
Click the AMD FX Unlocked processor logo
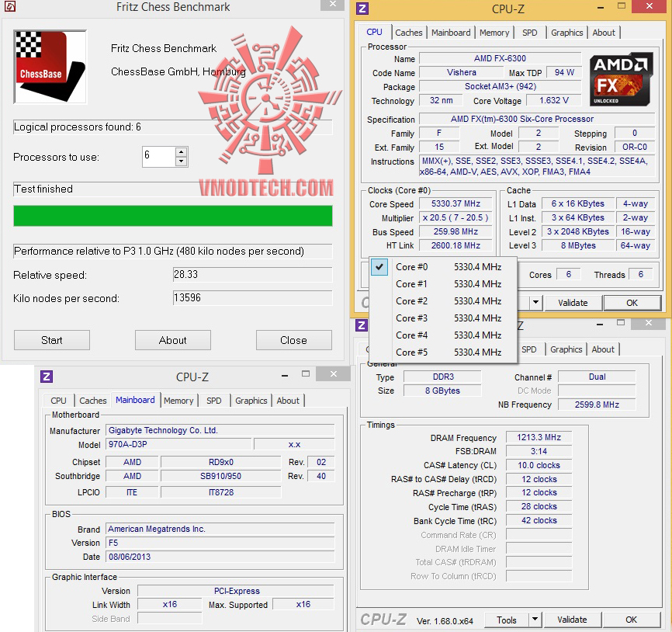click(621, 79)
